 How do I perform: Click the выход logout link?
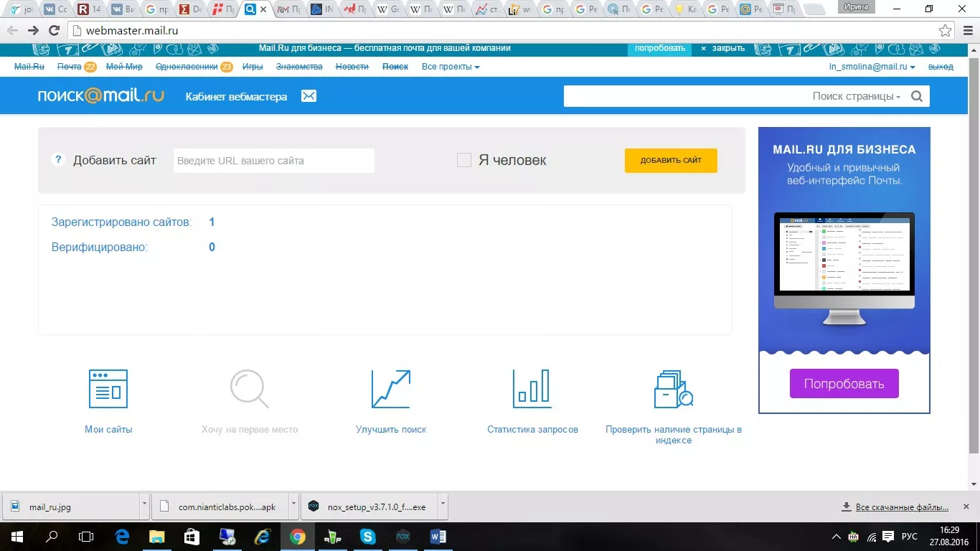point(941,67)
